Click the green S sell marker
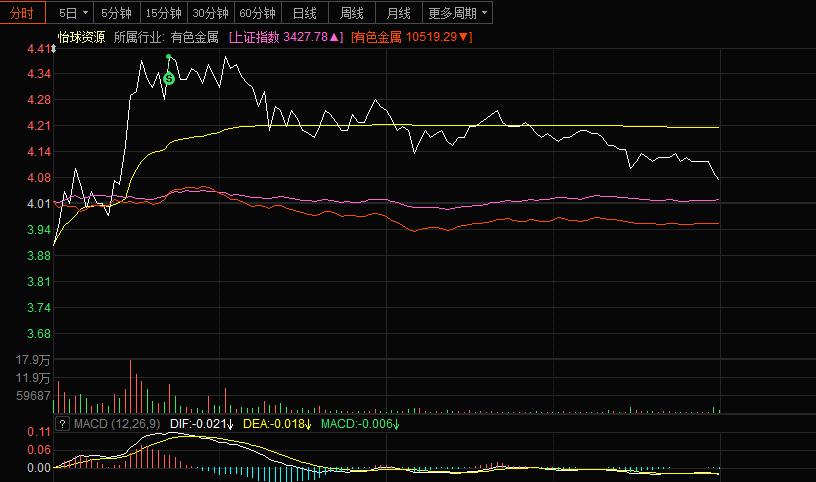The width and height of the screenshot is (816, 482). coord(169,79)
